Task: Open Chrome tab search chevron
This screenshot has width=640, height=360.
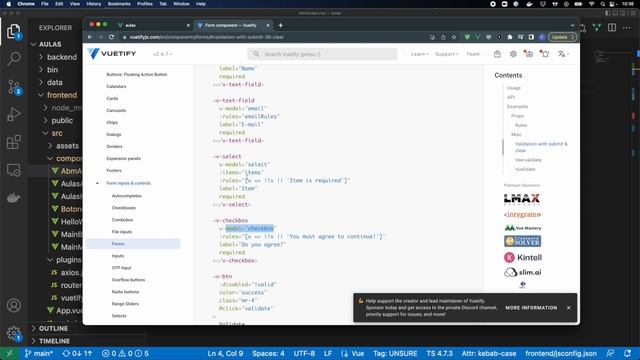Action: 572,25
